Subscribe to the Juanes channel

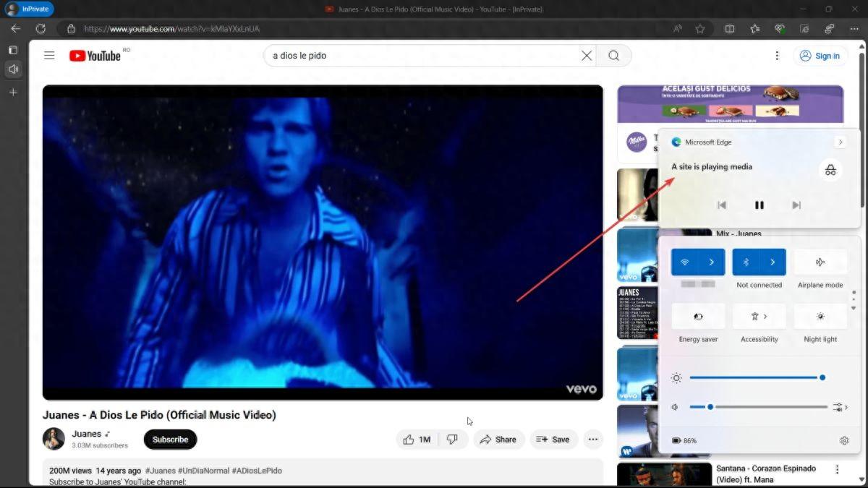click(x=170, y=440)
